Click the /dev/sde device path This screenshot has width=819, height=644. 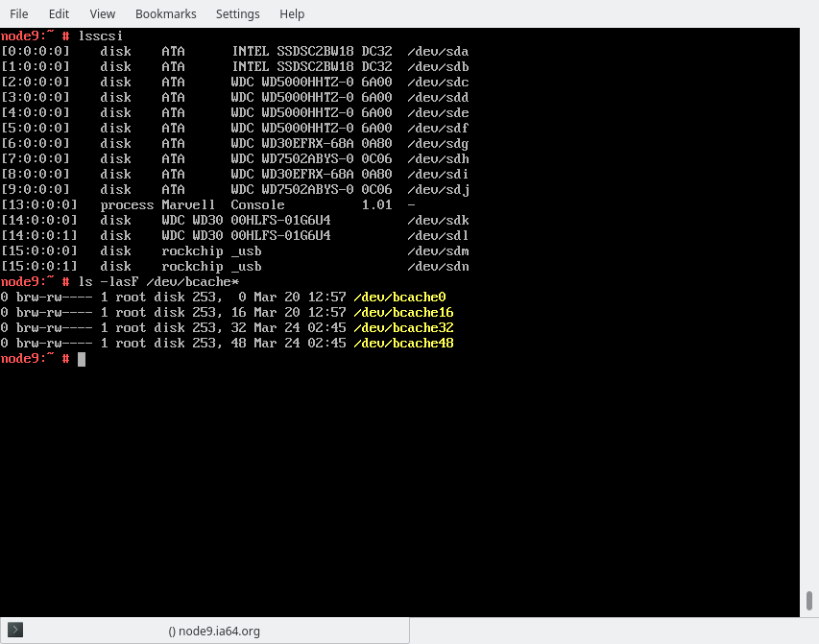click(x=438, y=113)
